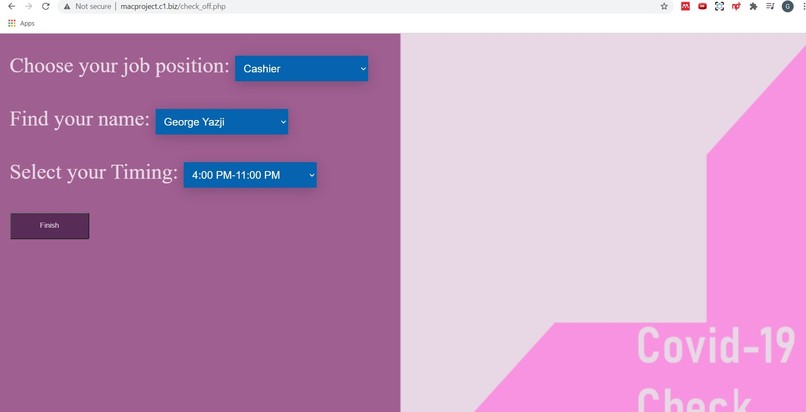Click the 'Choose your job position:' label

[119, 66]
